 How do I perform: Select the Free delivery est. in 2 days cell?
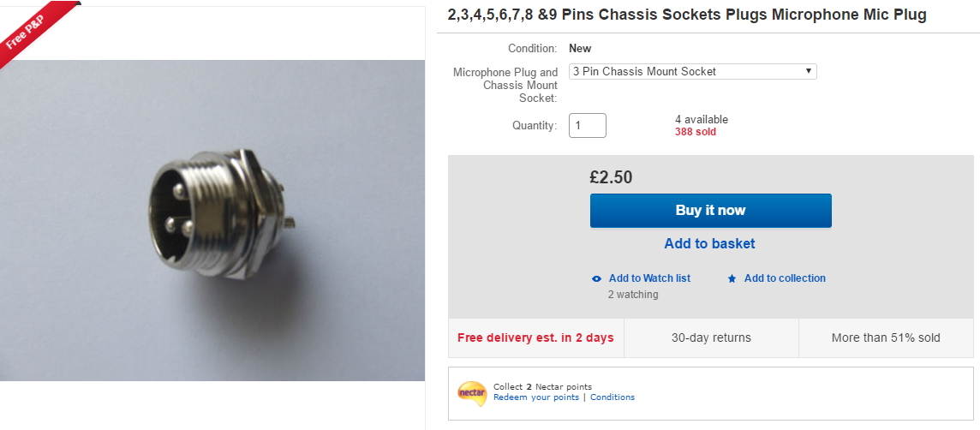point(535,337)
